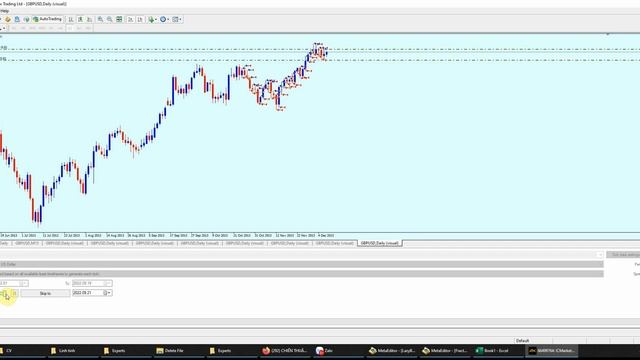Open the Indicators list green plus icon
Viewport: 640px width, 360px height.
tap(151, 19)
